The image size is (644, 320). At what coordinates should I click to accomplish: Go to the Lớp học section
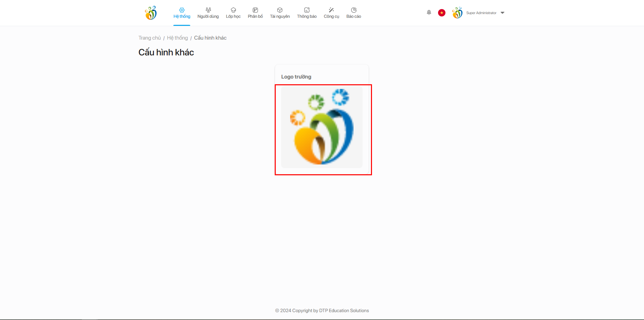click(233, 13)
